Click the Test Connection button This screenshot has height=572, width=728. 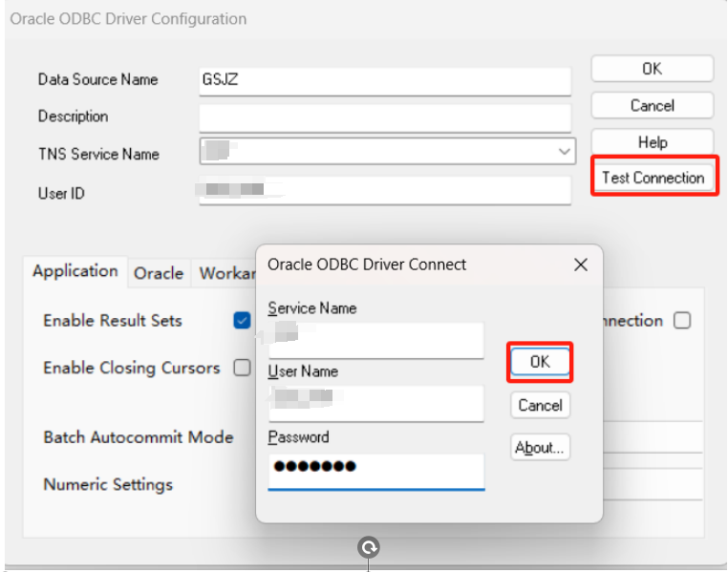(653, 178)
